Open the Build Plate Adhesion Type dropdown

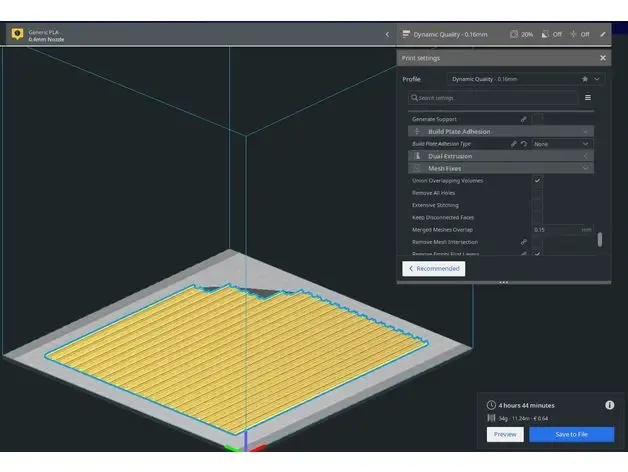pos(562,144)
